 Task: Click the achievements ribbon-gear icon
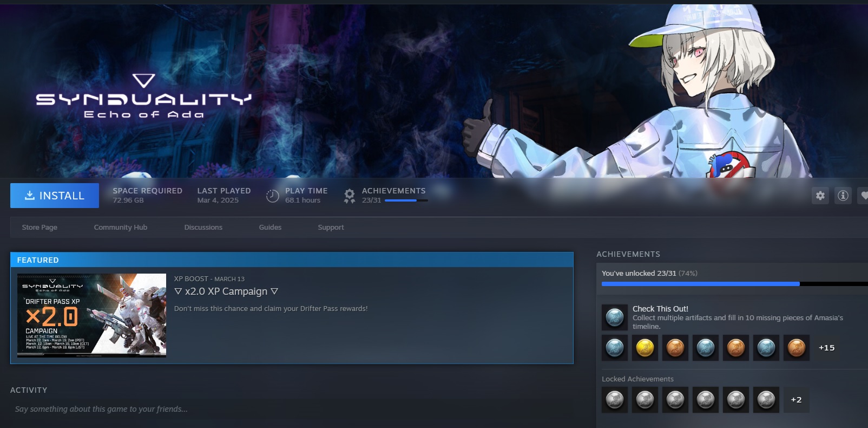point(350,196)
